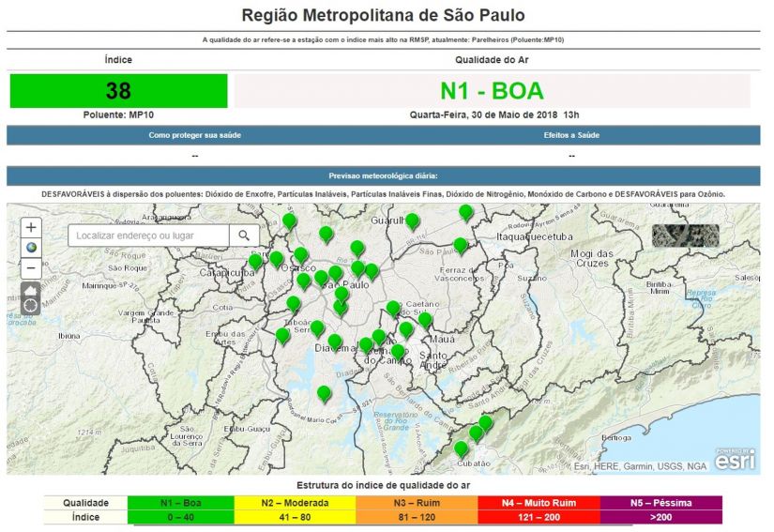The height and width of the screenshot is (532, 774).
Task: Click the green 'N1 – Boa' legend cell
Action: pyautogui.click(x=181, y=503)
